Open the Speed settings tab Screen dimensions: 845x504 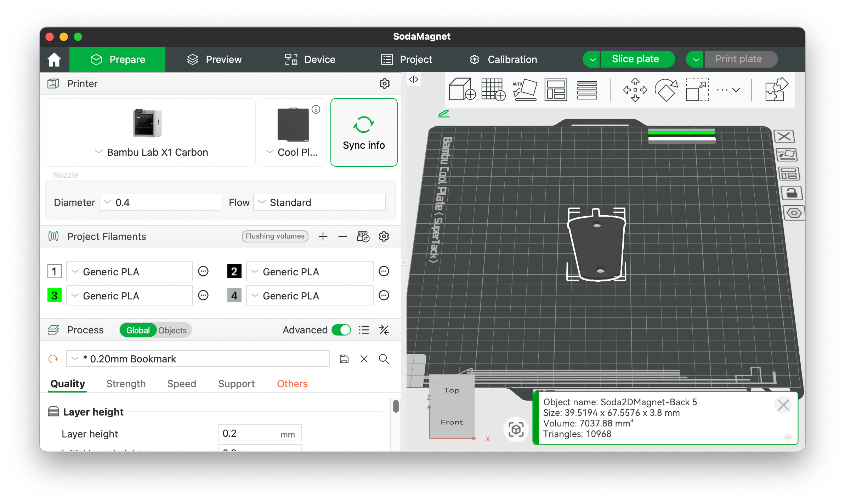181,384
